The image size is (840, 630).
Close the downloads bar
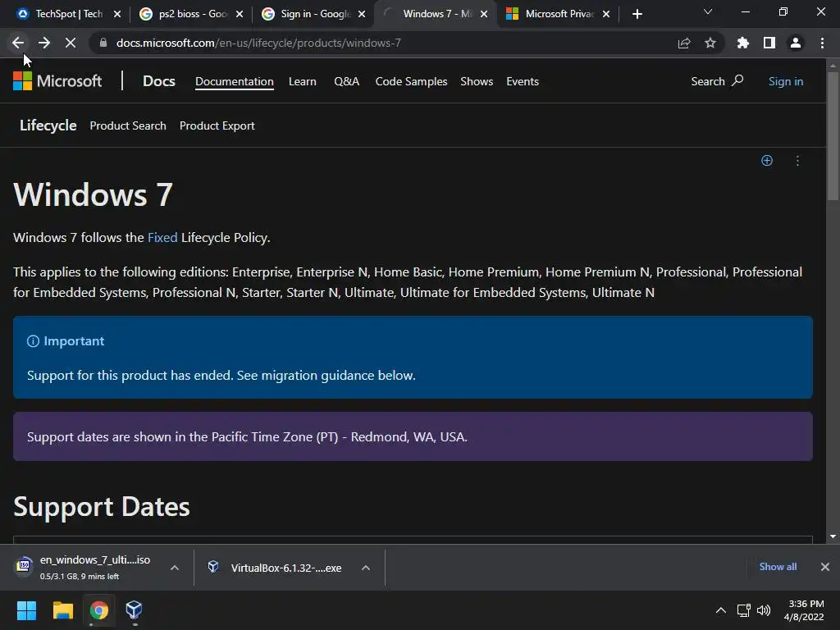coord(825,567)
